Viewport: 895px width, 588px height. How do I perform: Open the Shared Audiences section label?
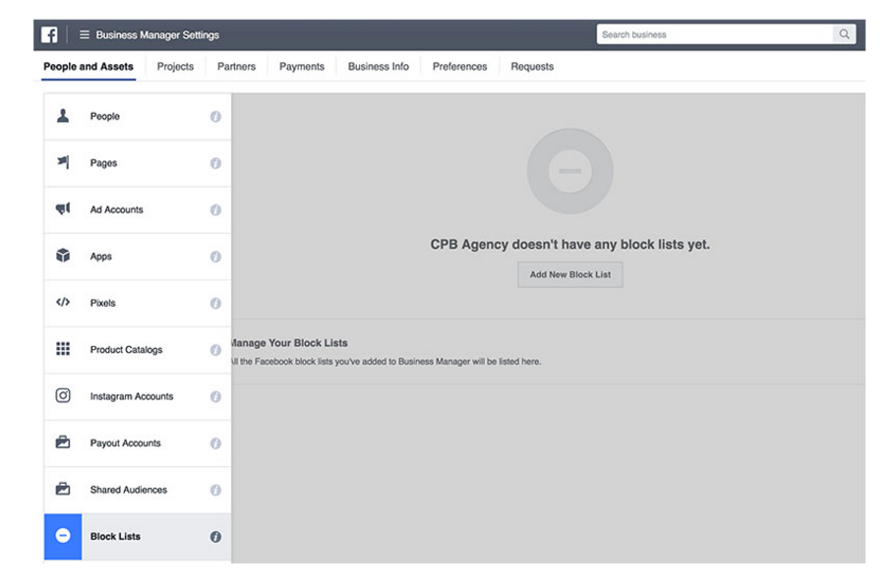point(129,491)
